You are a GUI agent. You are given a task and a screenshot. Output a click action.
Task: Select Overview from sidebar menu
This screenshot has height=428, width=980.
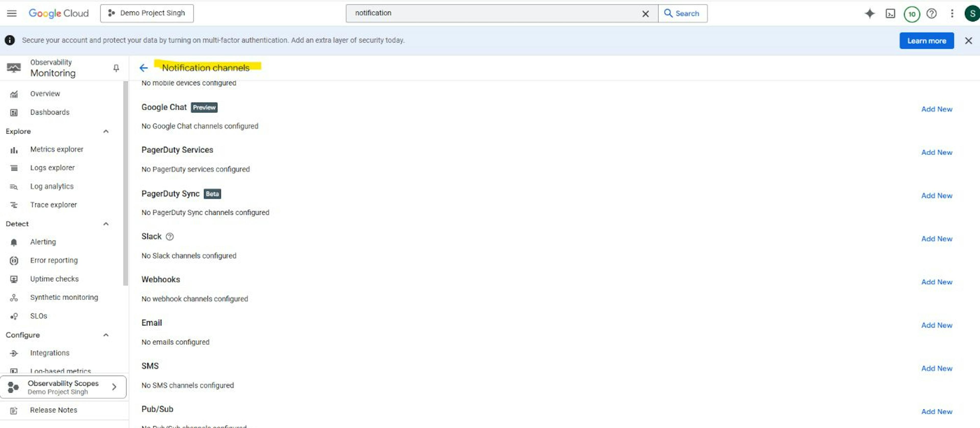44,93
